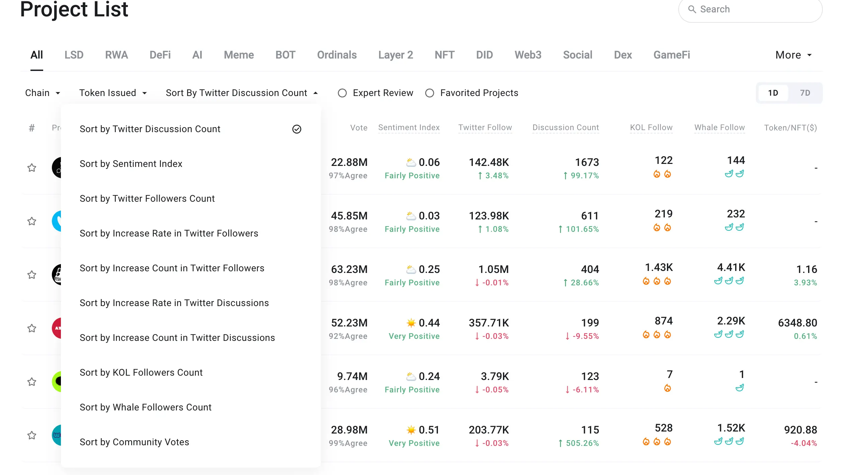Select Sort by Whale Followers Count
Image resolution: width=868 pixels, height=475 pixels.
tap(146, 407)
